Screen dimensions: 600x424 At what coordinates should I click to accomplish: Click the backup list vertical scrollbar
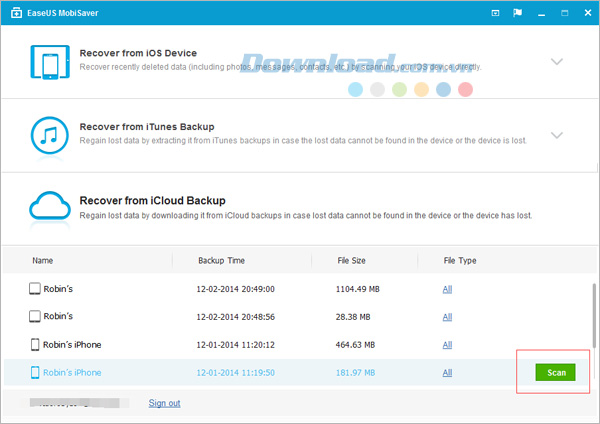point(594,316)
